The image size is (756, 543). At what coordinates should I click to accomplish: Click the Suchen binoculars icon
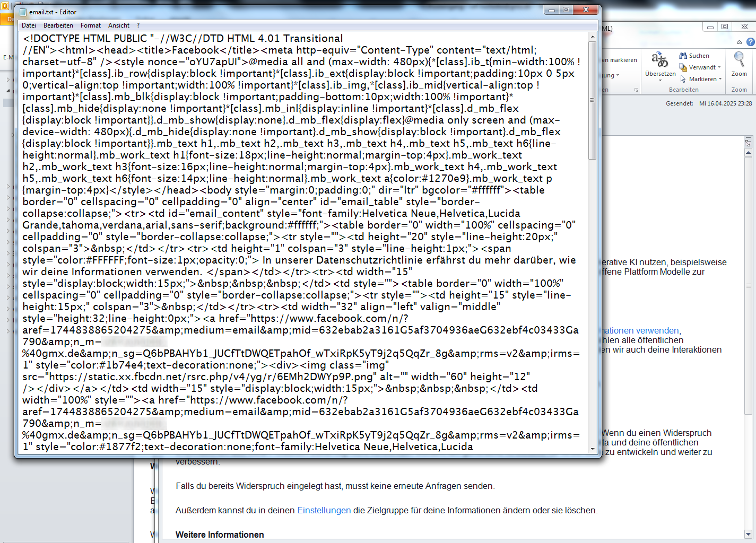pyautogui.click(x=683, y=56)
